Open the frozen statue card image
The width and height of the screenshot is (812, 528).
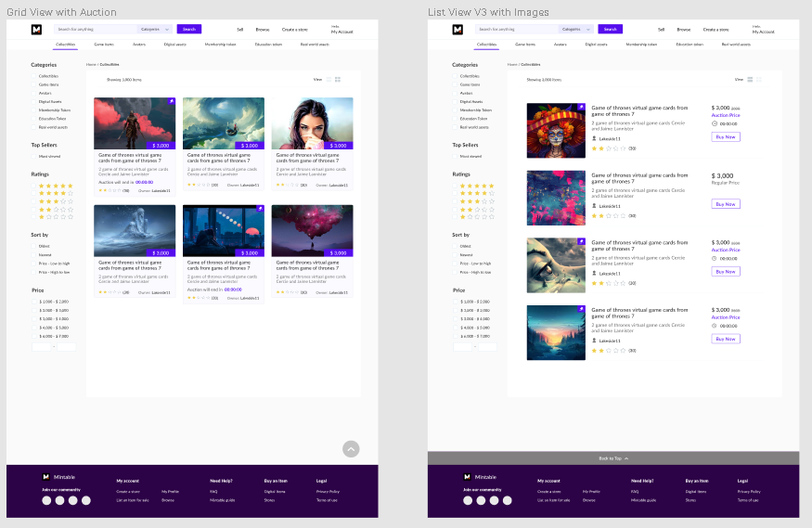[135, 230]
